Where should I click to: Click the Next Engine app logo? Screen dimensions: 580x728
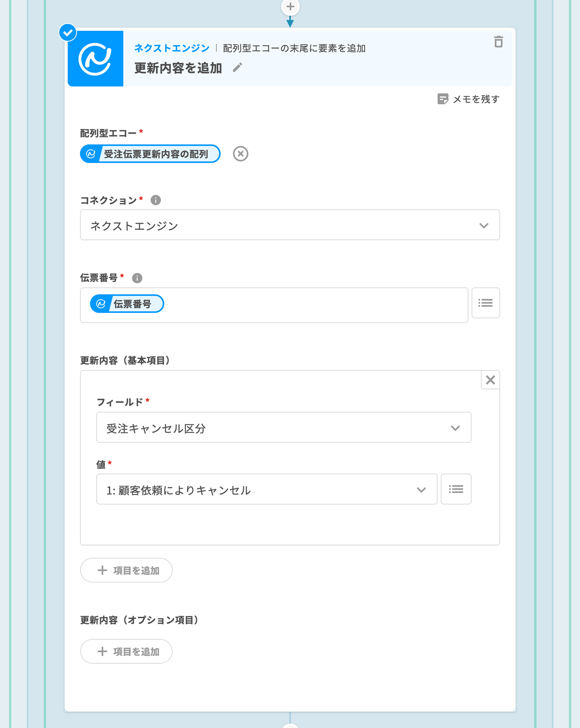coord(95,59)
